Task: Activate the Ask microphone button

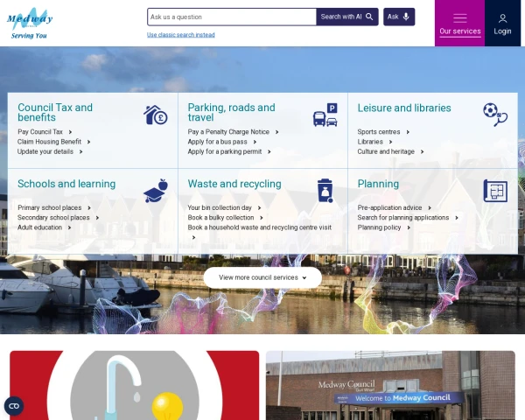Action: pyautogui.click(x=399, y=17)
